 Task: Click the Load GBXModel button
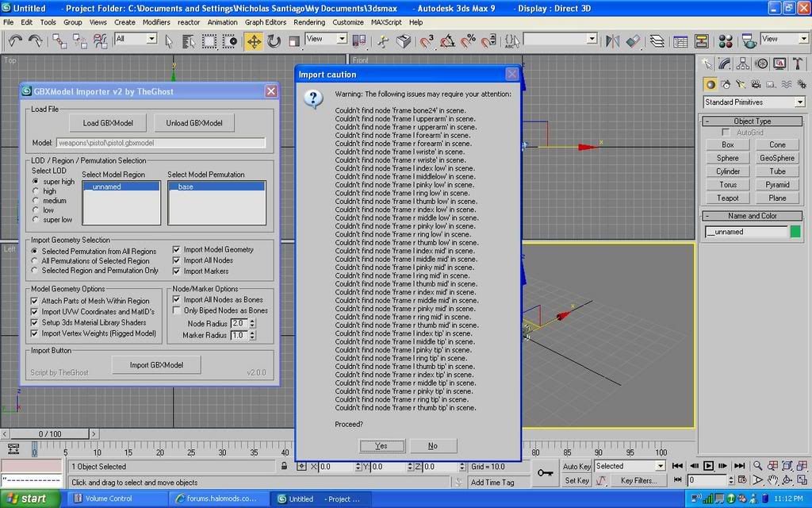(x=108, y=123)
